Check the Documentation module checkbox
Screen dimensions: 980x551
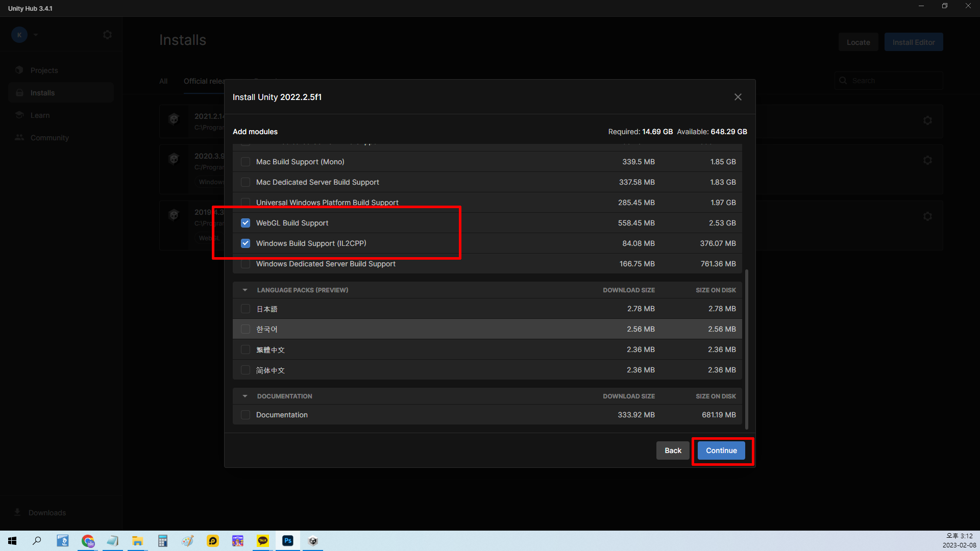246,415
